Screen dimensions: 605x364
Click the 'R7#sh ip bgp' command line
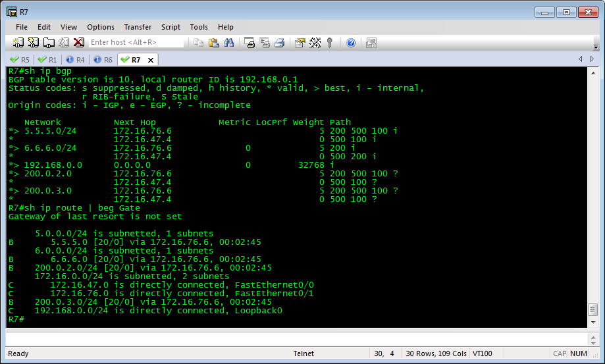[x=40, y=71]
